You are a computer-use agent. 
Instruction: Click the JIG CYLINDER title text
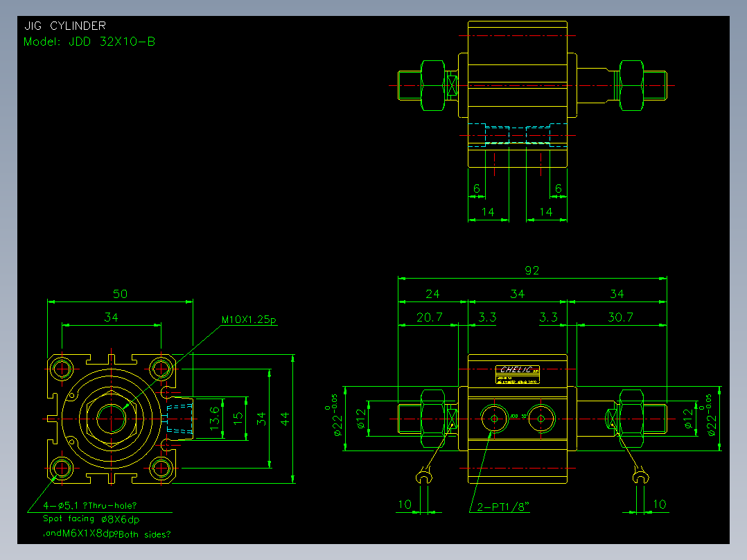(65, 26)
